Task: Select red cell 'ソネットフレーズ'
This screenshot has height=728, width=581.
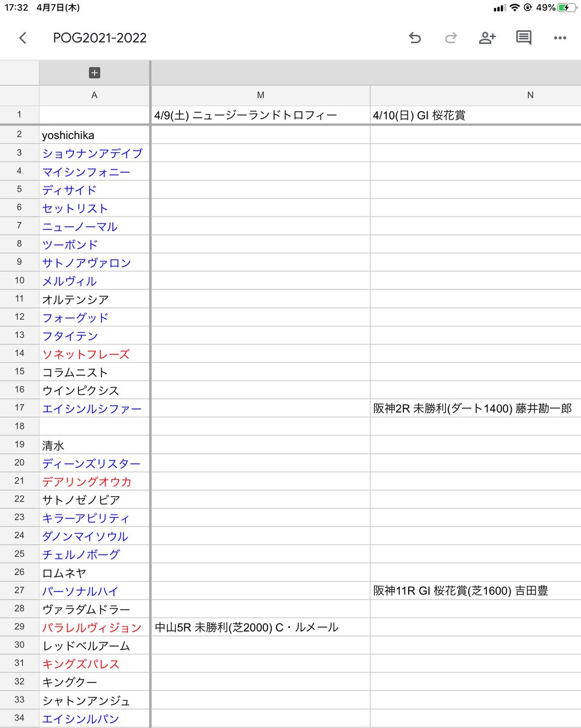Action: 94,354
